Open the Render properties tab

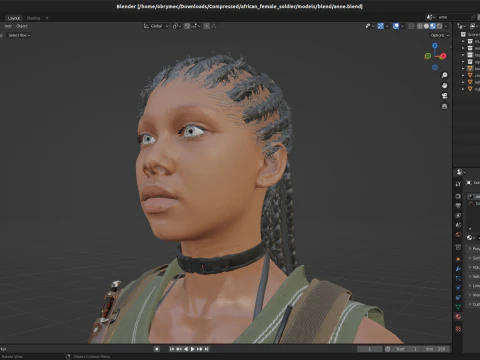(458, 196)
